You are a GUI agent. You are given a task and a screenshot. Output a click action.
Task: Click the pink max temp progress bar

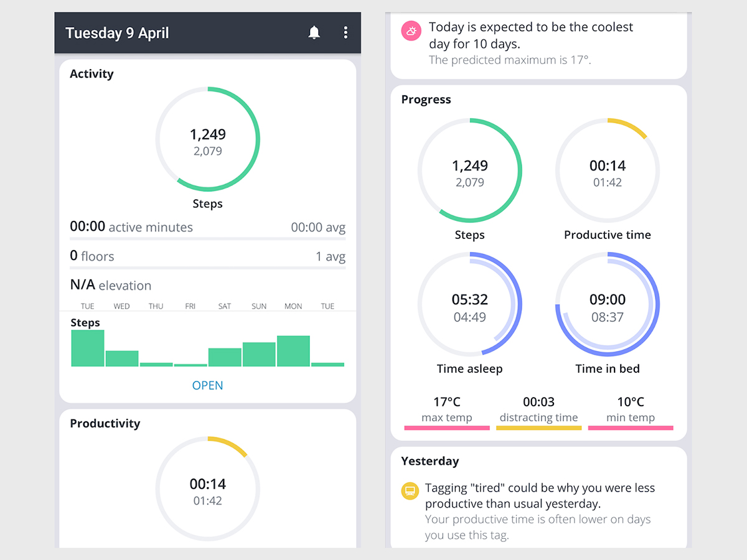click(x=446, y=427)
